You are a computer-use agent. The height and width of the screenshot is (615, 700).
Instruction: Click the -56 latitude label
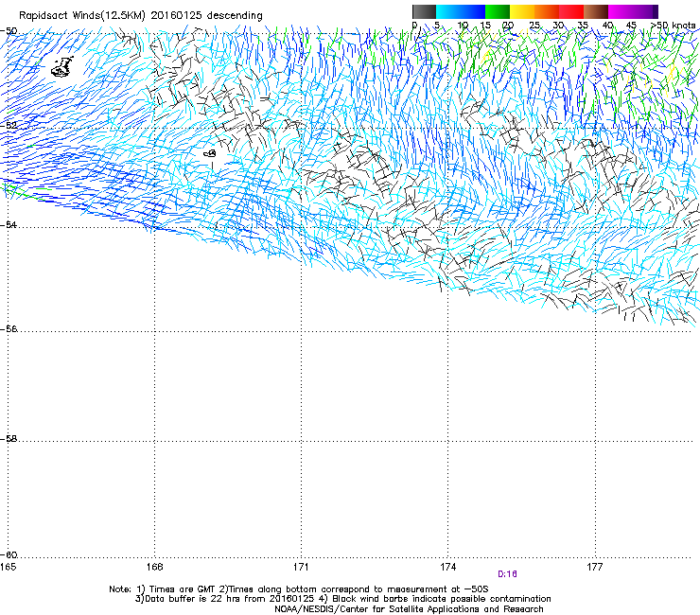click(9, 329)
